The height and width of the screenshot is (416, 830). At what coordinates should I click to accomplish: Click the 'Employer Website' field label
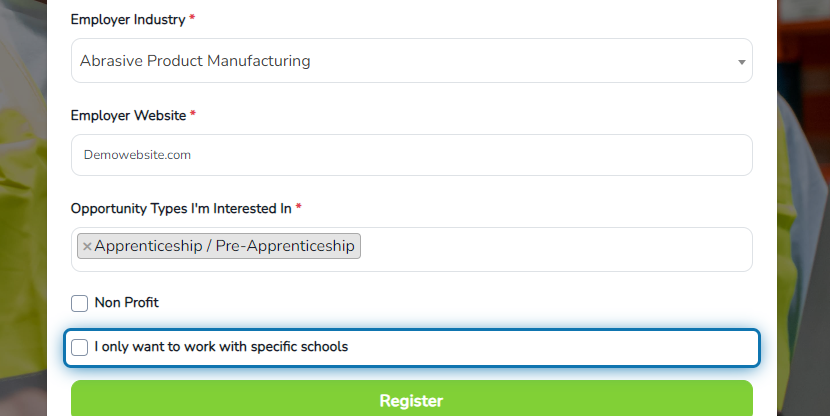(x=129, y=115)
